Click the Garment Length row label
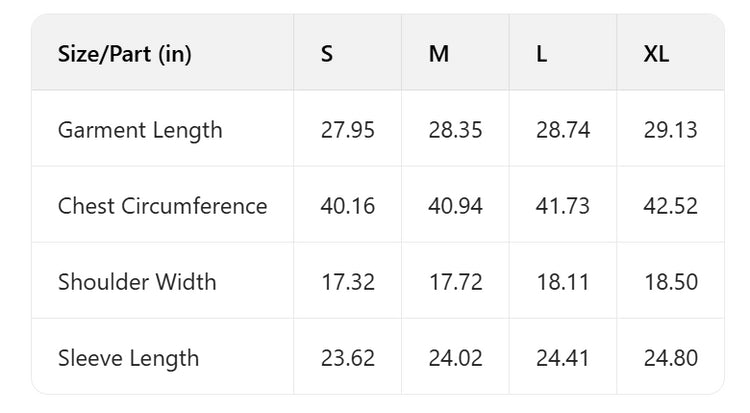This screenshot has height=413, width=750. coord(140,130)
